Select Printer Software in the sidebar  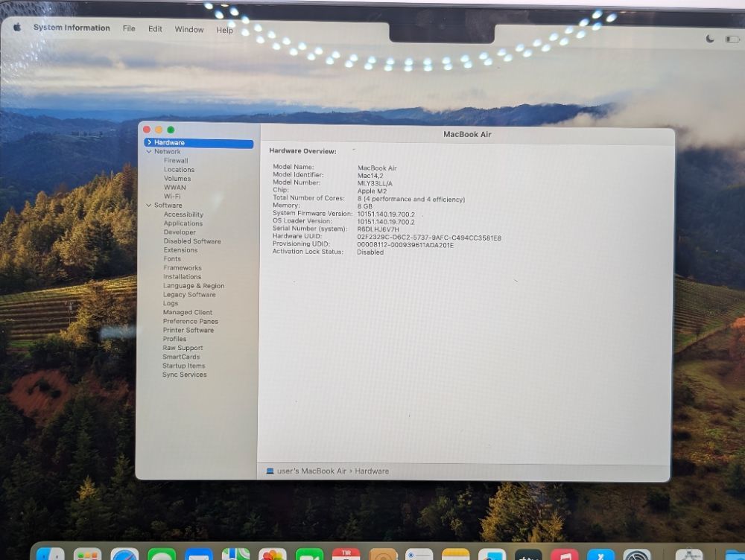coord(188,330)
